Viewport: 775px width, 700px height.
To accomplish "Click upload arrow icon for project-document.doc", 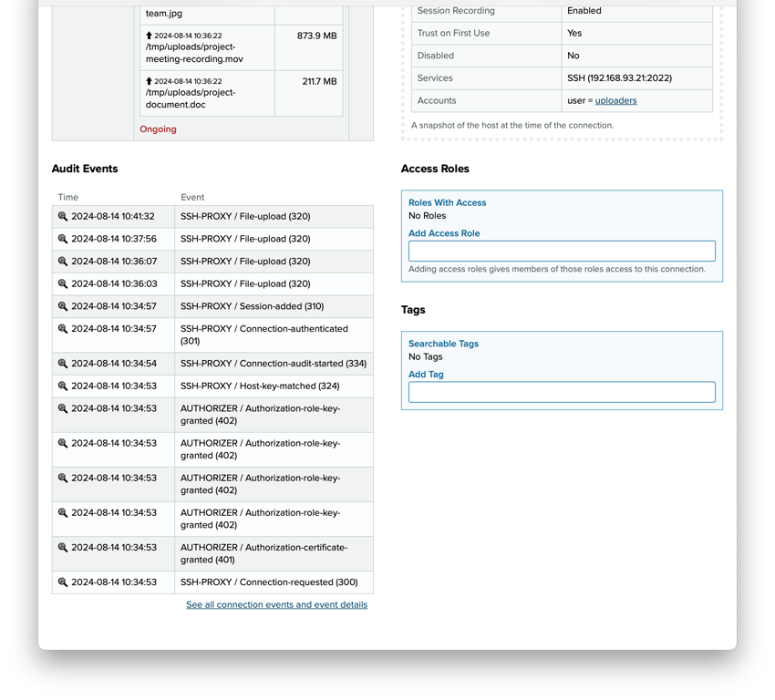I will [x=149, y=81].
